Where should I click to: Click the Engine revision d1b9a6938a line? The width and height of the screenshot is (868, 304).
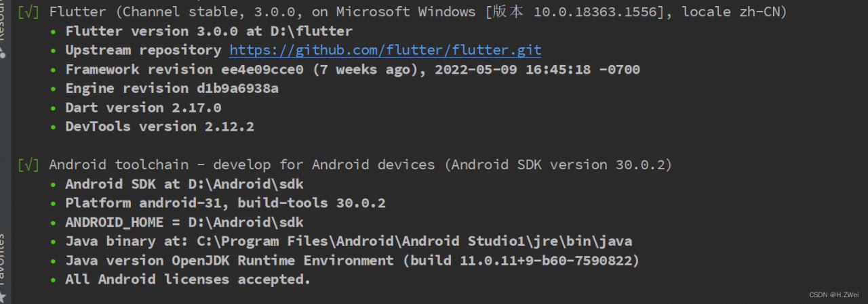(x=172, y=88)
